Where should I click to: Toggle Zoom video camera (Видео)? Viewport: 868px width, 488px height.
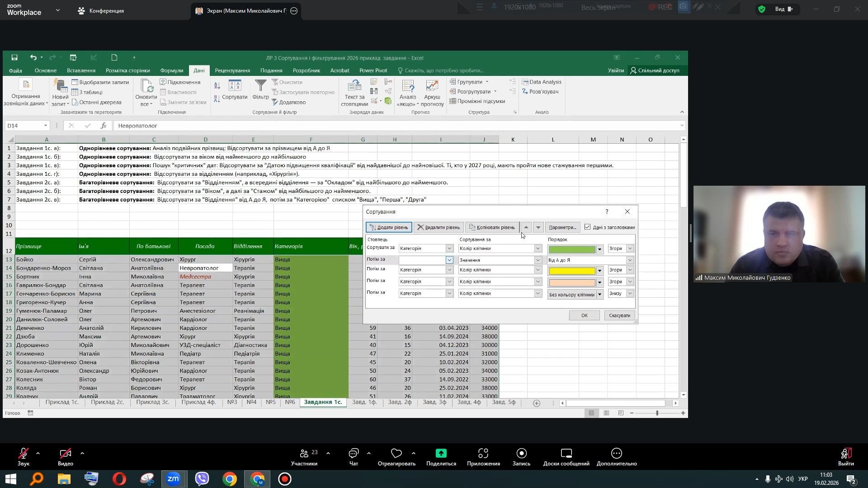click(x=66, y=453)
